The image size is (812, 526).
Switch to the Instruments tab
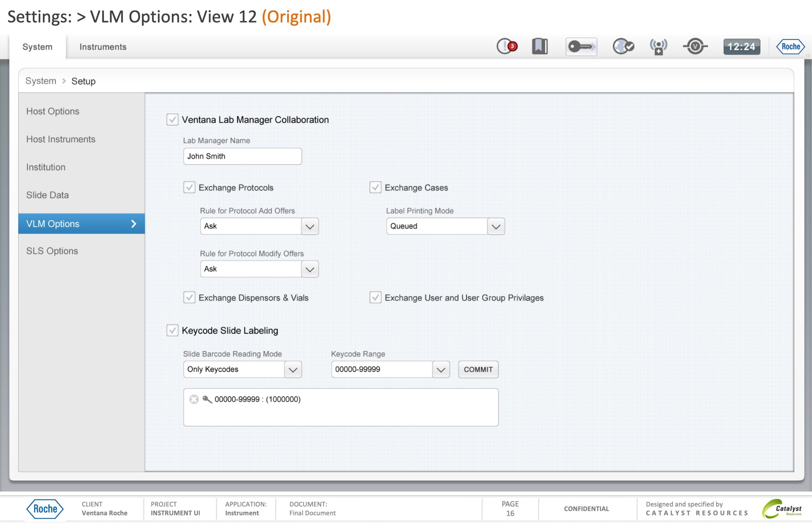[103, 47]
